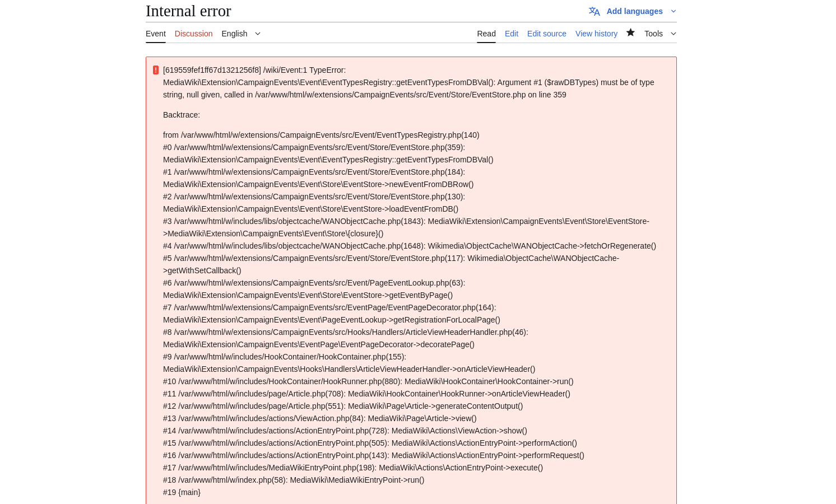Click the error ID 619559fef1ff67d1321256f8 text
836x504 pixels.
212,70
